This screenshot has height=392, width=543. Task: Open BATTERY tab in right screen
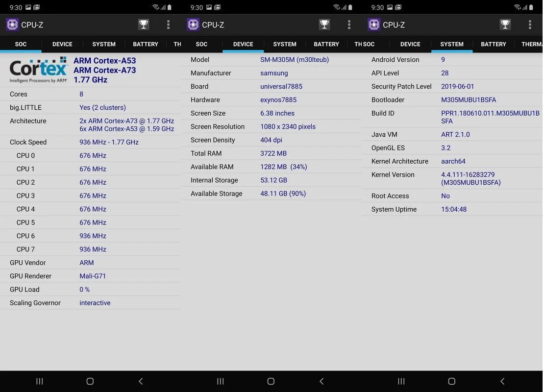[x=494, y=44]
